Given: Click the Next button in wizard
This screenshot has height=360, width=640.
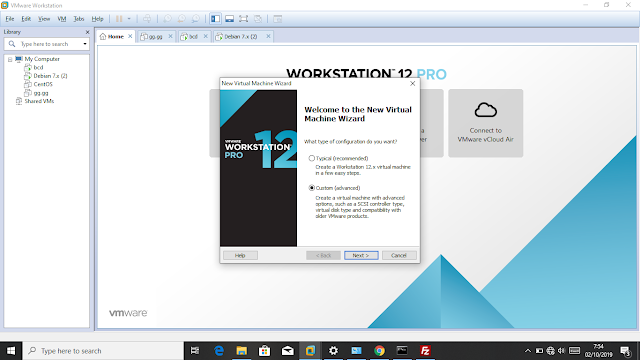Looking at the screenshot, I should click(x=361, y=256).
